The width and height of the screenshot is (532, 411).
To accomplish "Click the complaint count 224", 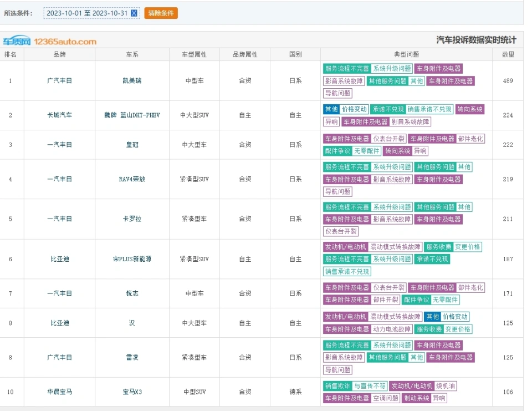I will (508, 115).
